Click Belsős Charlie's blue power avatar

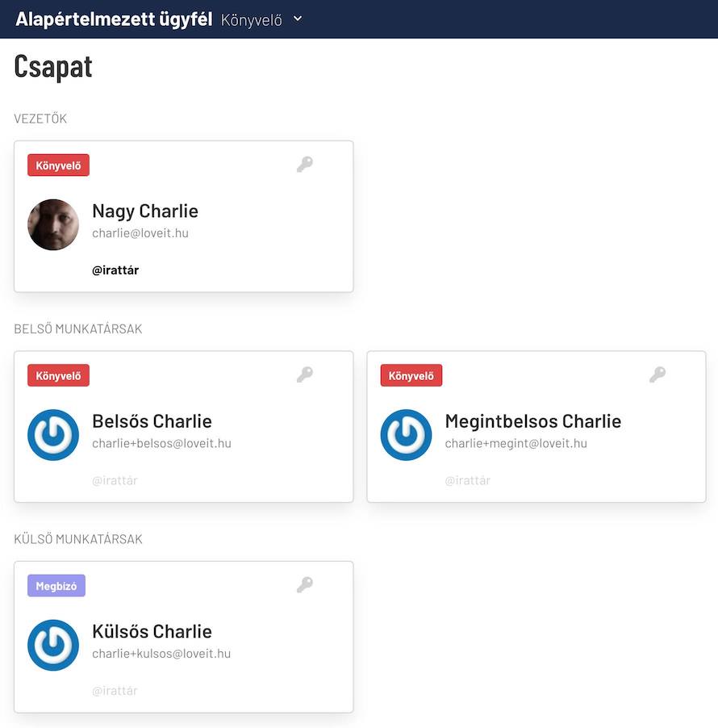point(53,435)
